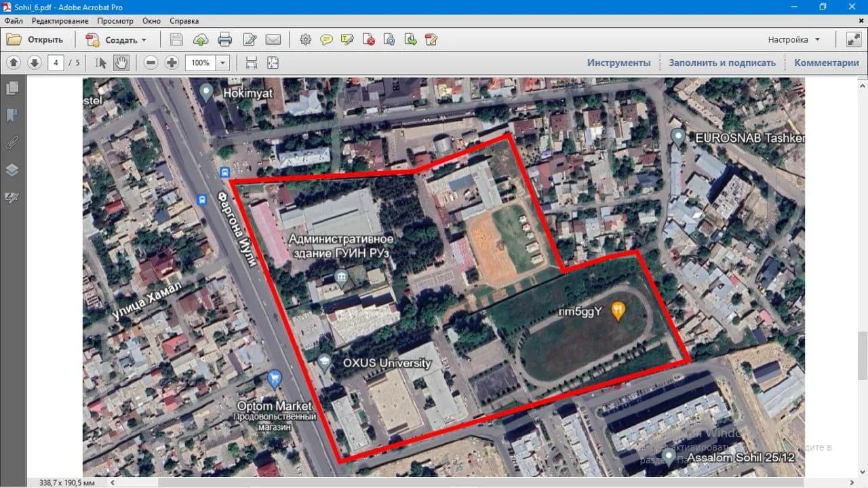Expand the Создать dropdown arrow
This screenshot has height=488, width=868.
tap(144, 40)
